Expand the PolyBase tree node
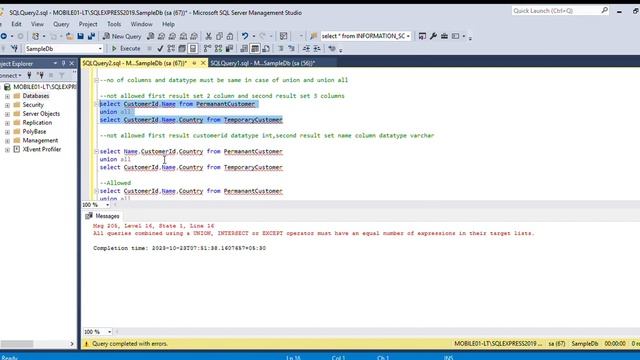 pyautogui.click(x=7, y=132)
